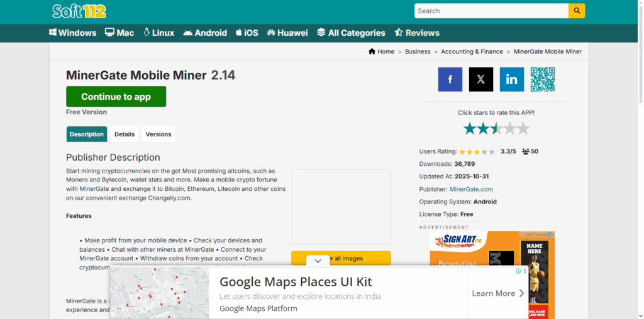The image size is (644, 319).
Task: Go to Reviews section
Action: coord(417,33)
